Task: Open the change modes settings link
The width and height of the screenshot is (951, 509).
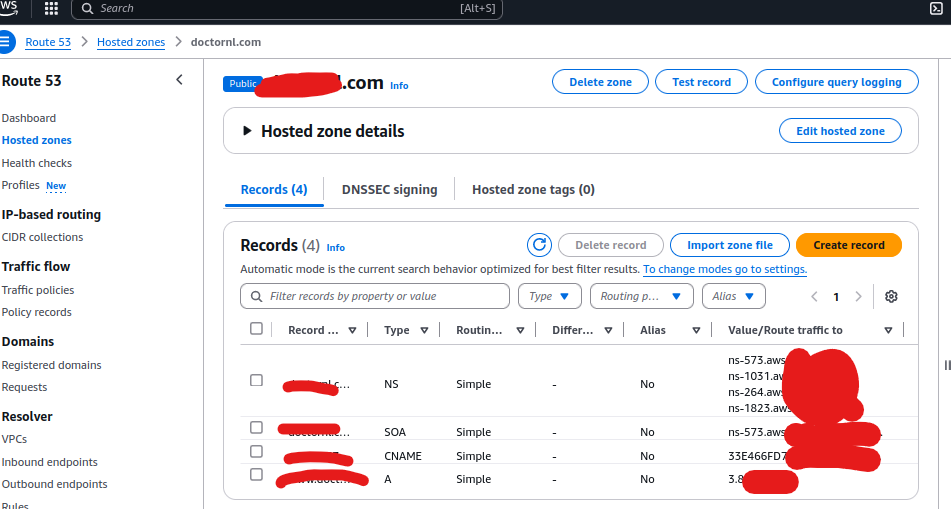Action: click(724, 269)
